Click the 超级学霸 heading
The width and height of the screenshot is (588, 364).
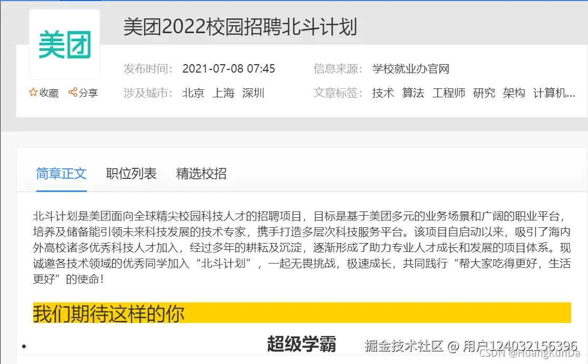tap(302, 344)
